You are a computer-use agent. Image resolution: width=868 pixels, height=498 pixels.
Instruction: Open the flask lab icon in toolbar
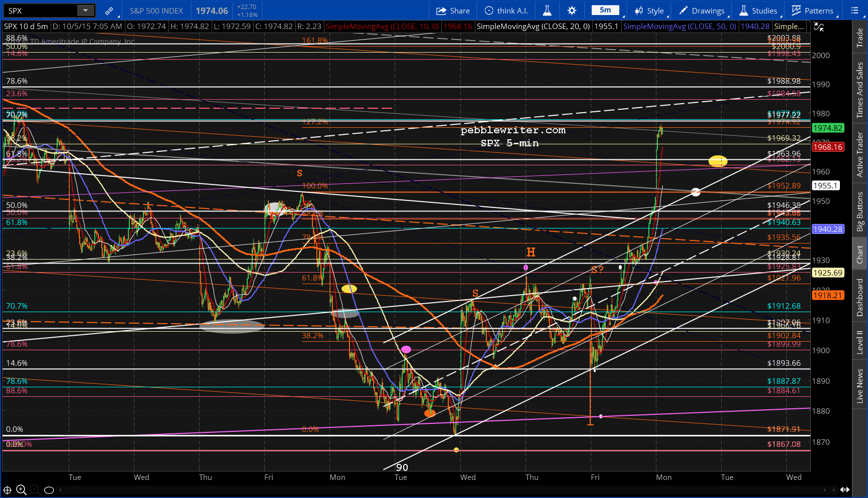(x=547, y=11)
